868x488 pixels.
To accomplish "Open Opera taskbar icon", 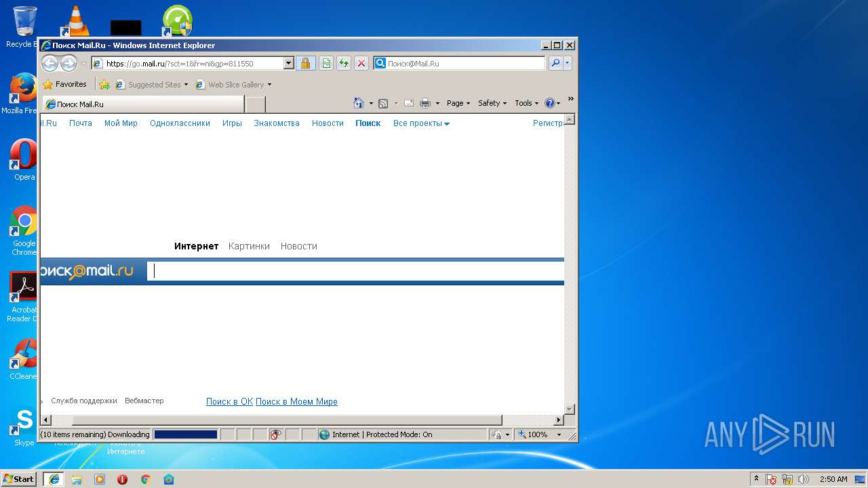I will (x=122, y=479).
